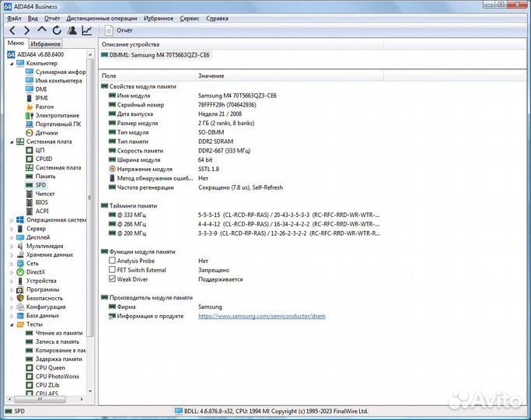
Task: Click the Безопасность shield icon
Action: (20, 298)
